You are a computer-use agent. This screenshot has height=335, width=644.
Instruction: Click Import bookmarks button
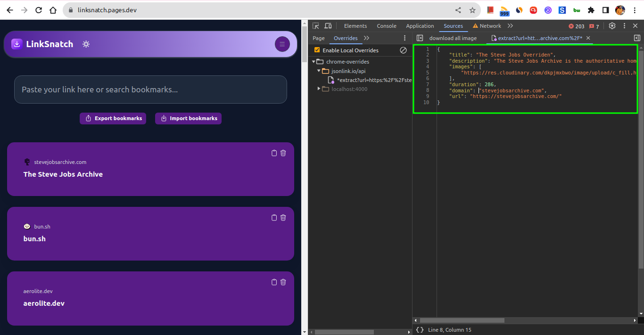[x=188, y=118]
